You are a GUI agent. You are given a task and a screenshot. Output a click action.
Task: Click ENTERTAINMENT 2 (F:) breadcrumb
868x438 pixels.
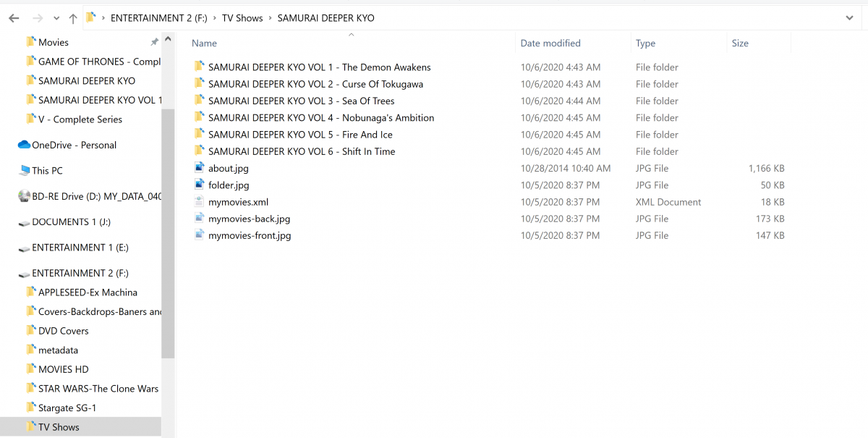(159, 18)
